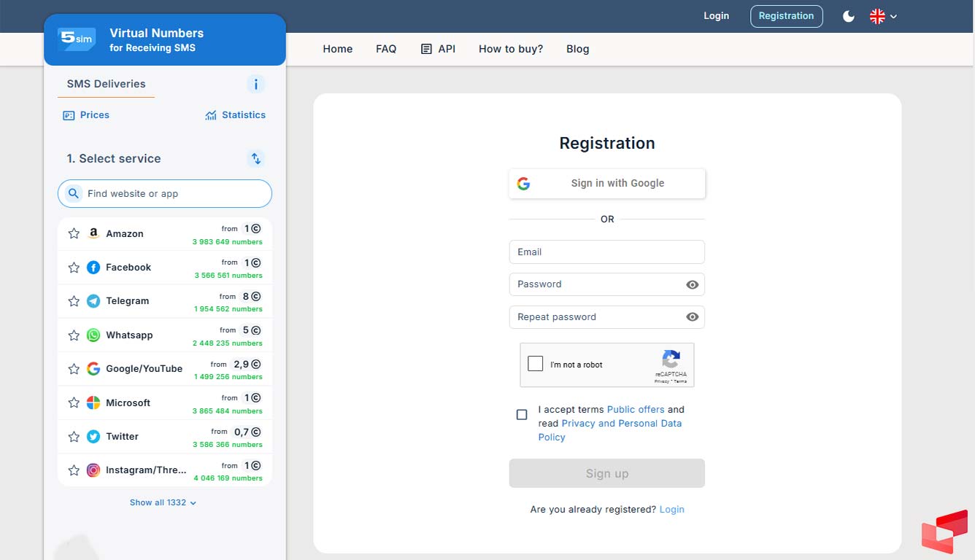Click Sign in with Google button
The width and height of the screenshot is (975, 560).
pyautogui.click(x=607, y=184)
